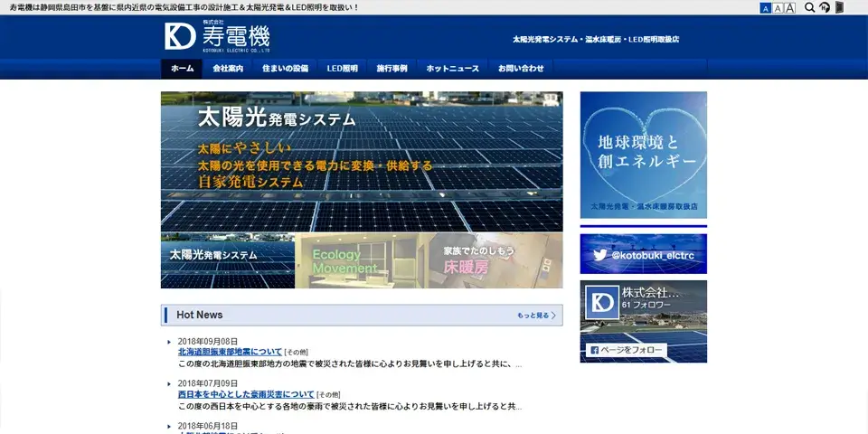
Task: Select the 太陽光発電システム slide thumbnail
Action: [x=228, y=260]
